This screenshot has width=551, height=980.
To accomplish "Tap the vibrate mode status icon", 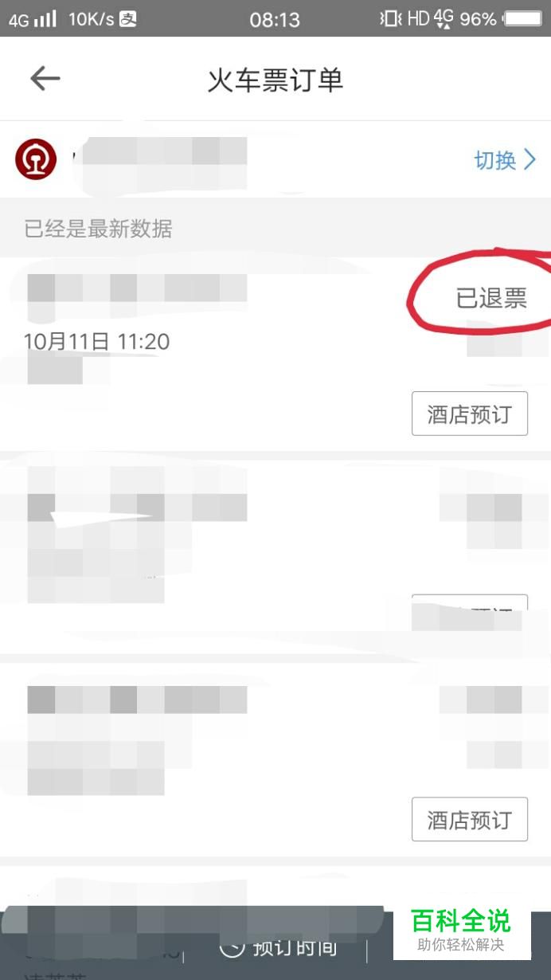I will tap(390, 18).
